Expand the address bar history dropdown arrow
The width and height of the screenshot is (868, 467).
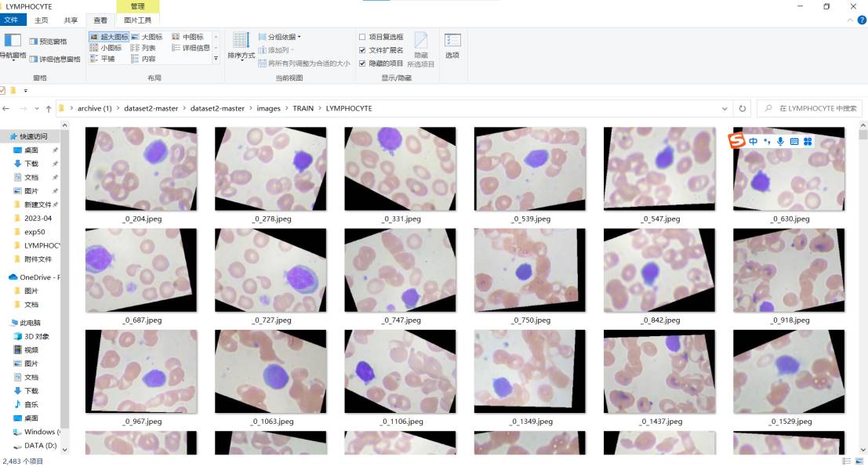pyautogui.click(x=725, y=108)
